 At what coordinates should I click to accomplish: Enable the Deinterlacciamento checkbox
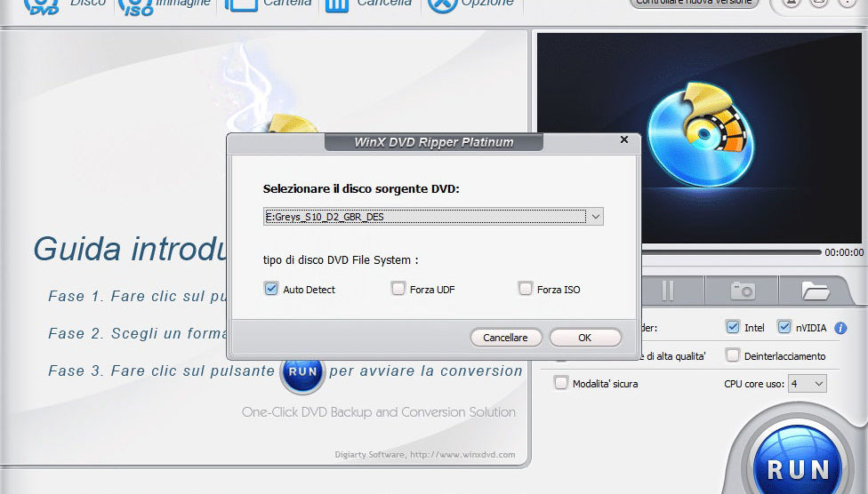[733, 355]
